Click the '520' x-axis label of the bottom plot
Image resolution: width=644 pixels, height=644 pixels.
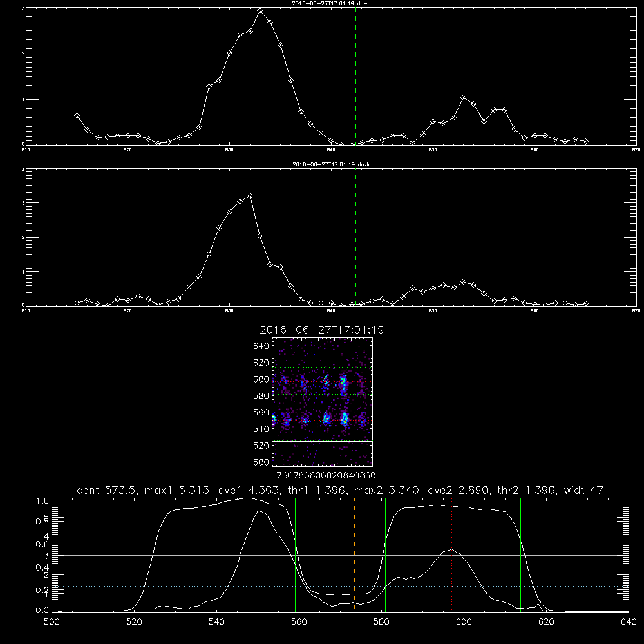134,622
